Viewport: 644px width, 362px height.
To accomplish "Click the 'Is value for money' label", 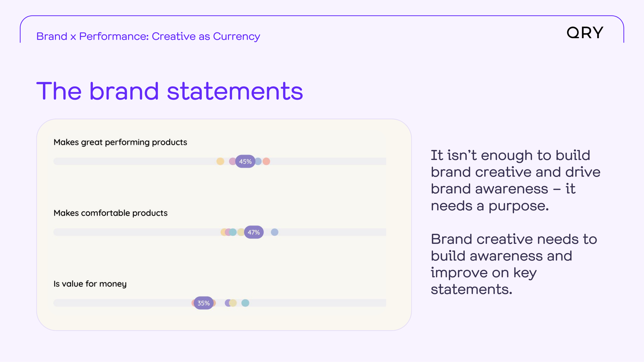I will (90, 284).
